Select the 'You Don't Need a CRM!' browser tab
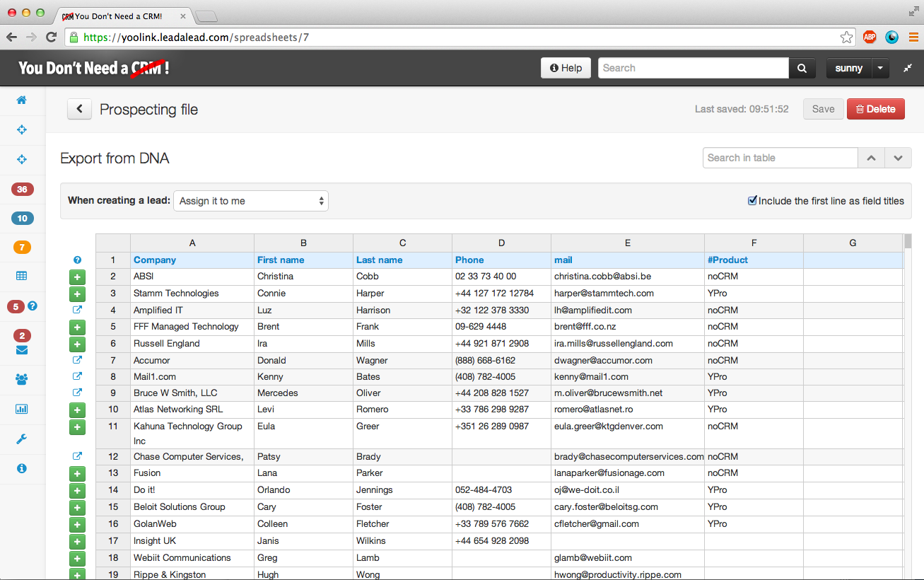This screenshot has width=924, height=580. 124,16
